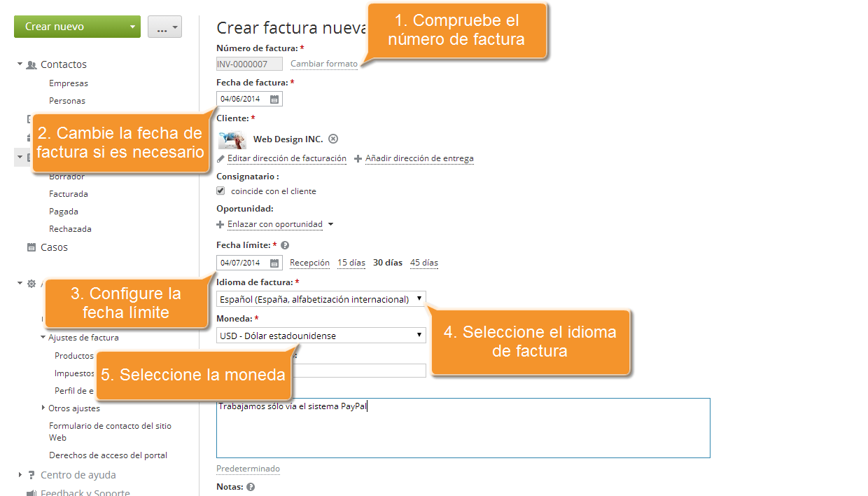Viewport: 868px width, 496px height.
Task: Click the Casos section icon
Action: click(31, 247)
